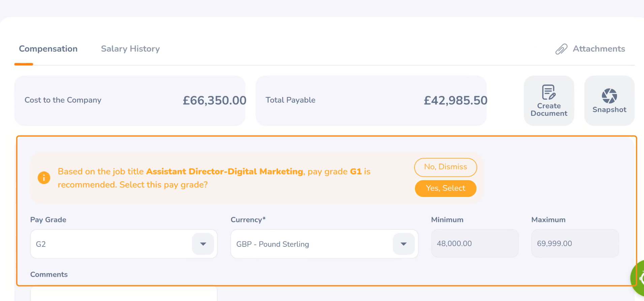Click the Create Document icon
The image size is (644, 301).
pyautogui.click(x=549, y=92)
